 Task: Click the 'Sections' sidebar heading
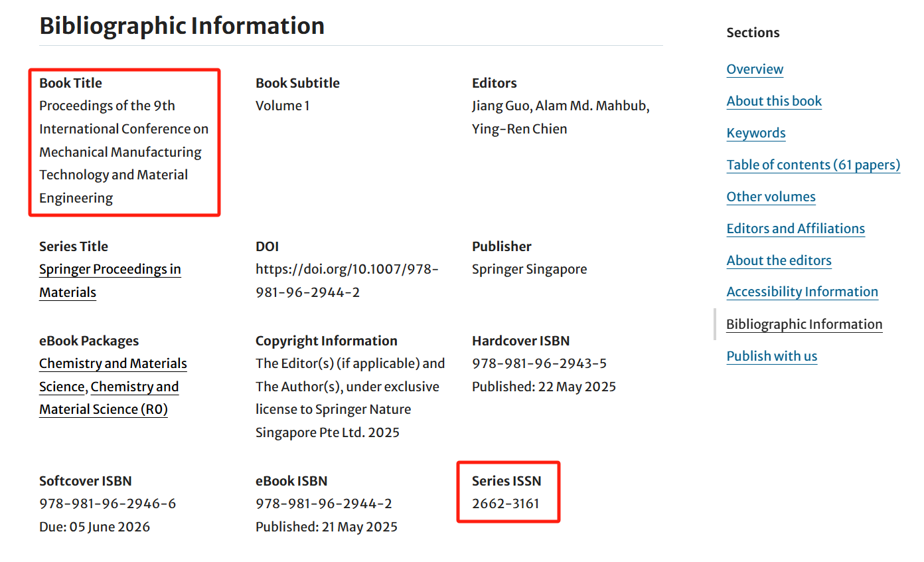pos(753,33)
